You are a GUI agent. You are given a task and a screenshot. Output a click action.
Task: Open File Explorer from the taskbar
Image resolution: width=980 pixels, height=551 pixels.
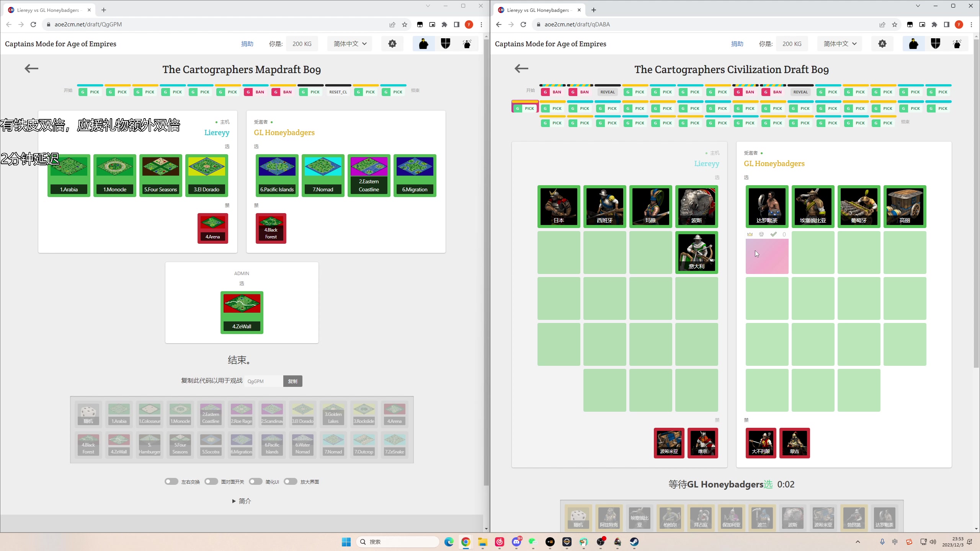[x=482, y=542]
